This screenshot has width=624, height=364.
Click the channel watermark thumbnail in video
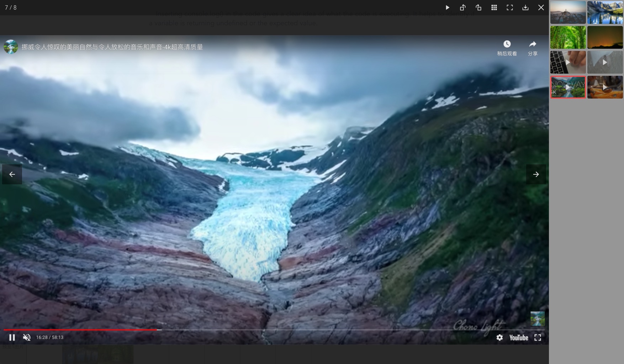[538, 318]
